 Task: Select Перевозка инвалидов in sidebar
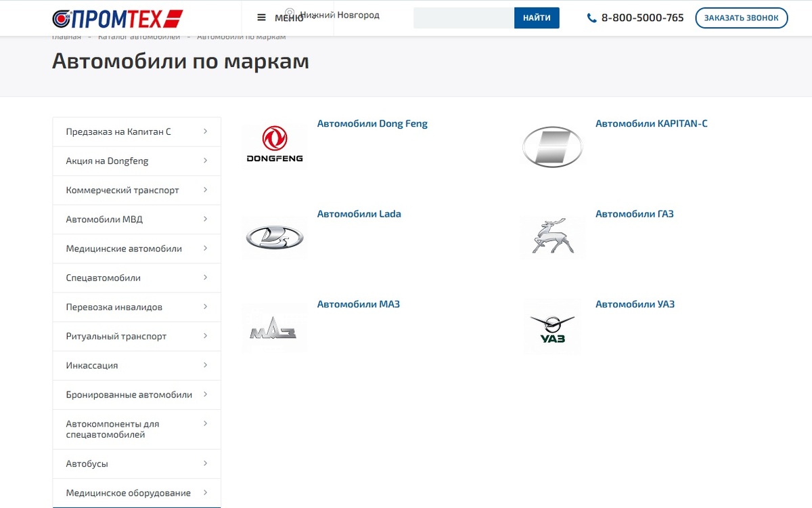(137, 307)
